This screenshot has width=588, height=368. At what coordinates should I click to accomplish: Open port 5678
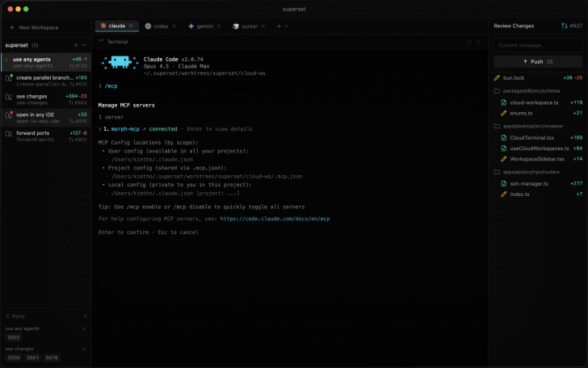point(52,358)
